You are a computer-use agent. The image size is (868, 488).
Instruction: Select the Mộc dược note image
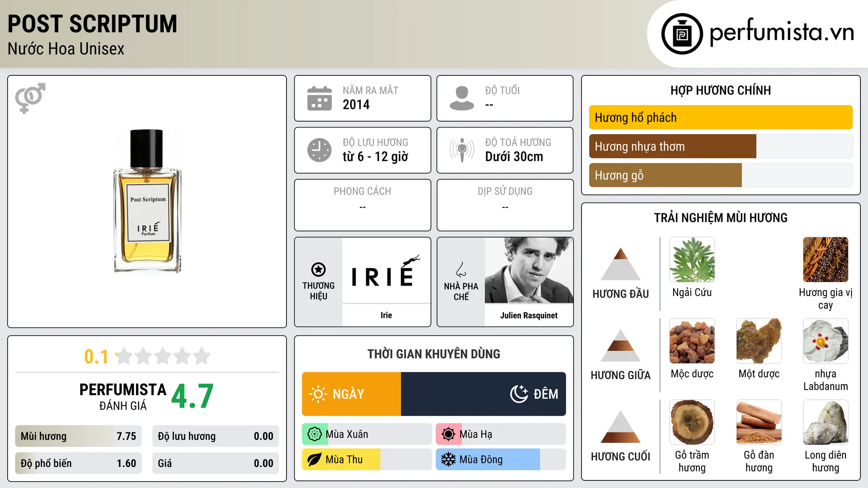(x=692, y=341)
